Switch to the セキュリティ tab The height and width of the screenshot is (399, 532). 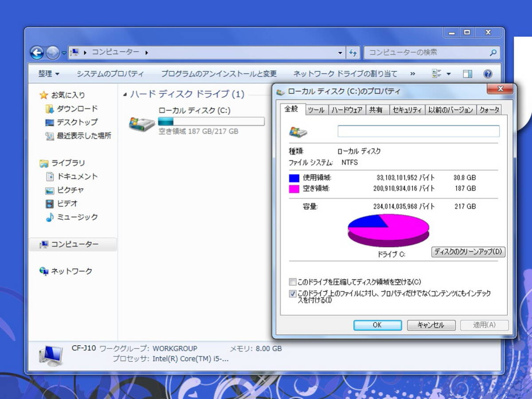(407, 110)
